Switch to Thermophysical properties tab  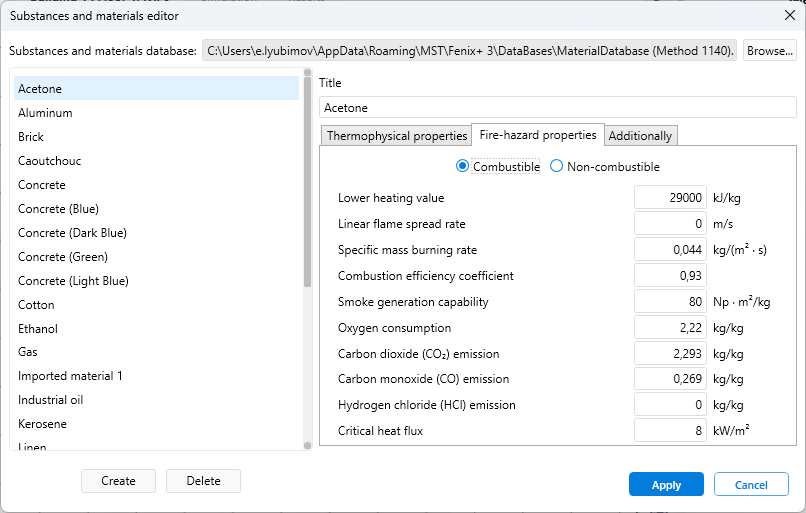tap(396, 136)
